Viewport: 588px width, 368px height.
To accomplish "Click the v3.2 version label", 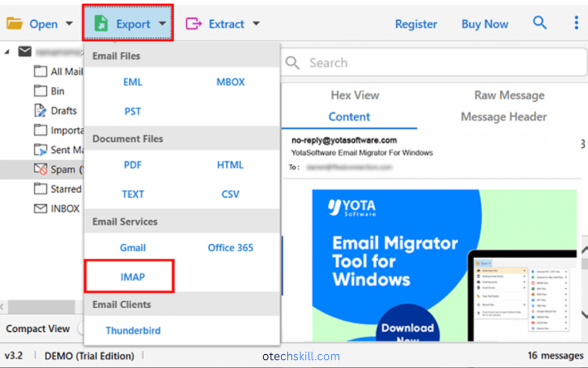I will pos(14,355).
